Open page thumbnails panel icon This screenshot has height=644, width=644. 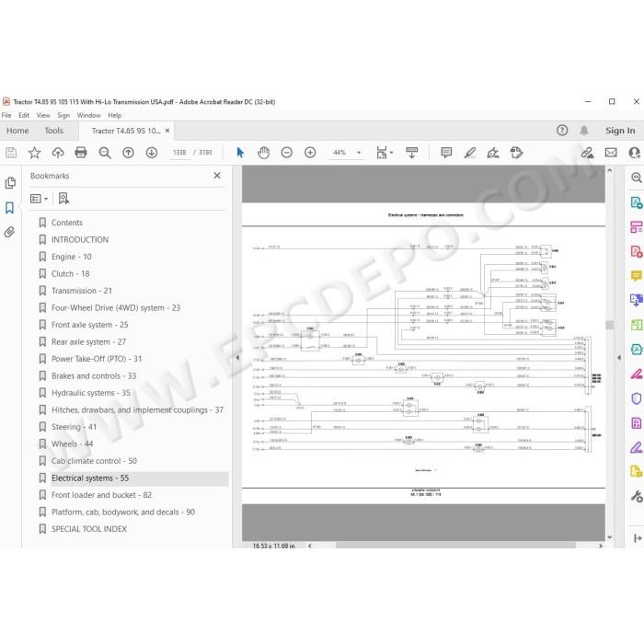tap(10, 183)
